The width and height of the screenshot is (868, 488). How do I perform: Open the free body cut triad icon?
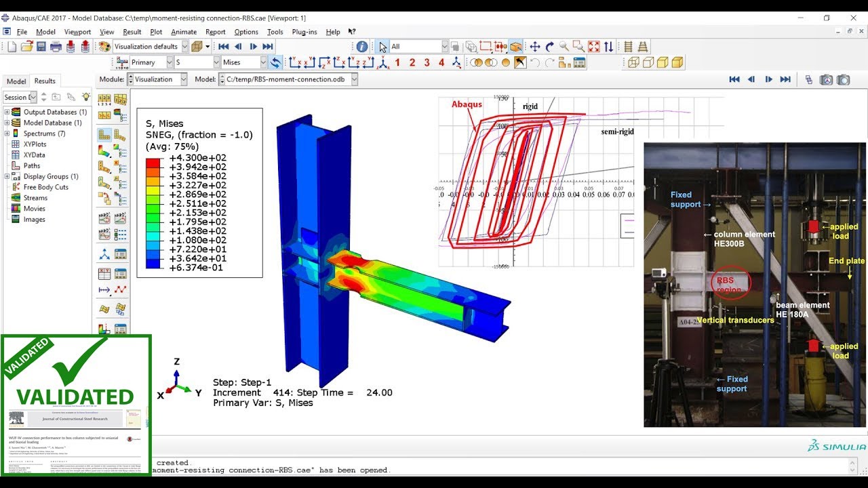(x=104, y=254)
